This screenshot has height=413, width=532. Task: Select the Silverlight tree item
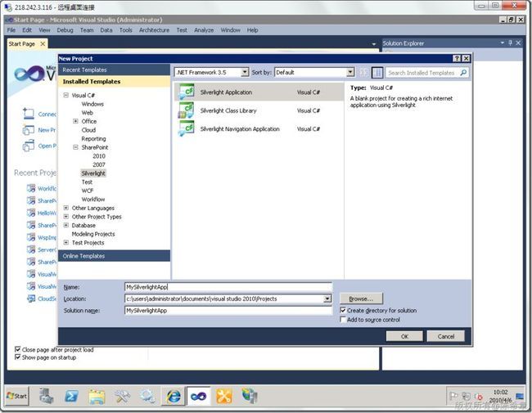93,173
